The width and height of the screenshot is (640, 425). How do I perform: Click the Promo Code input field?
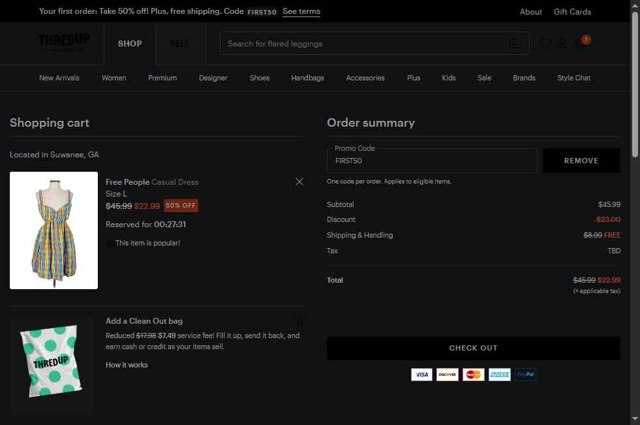point(432,160)
